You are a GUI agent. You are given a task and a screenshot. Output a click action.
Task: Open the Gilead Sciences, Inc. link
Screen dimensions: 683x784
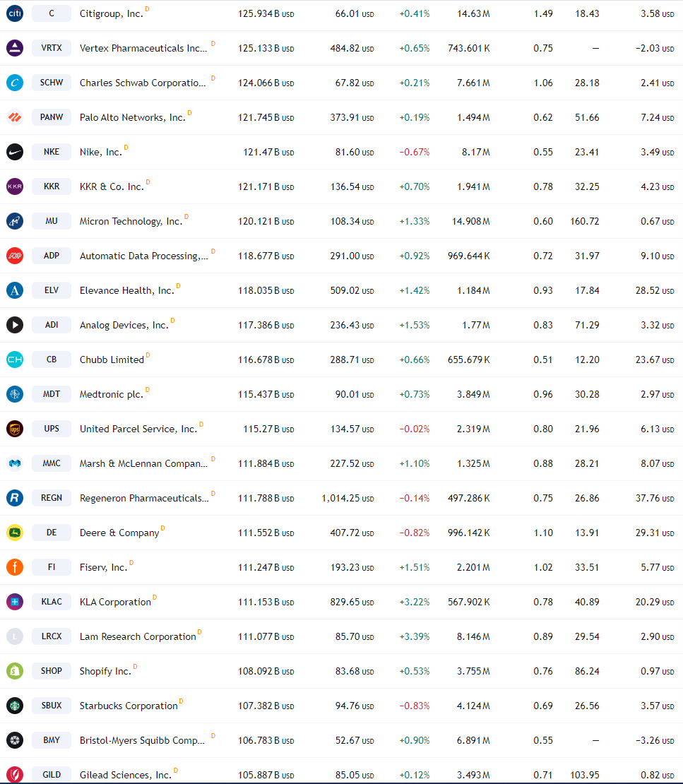point(126,775)
